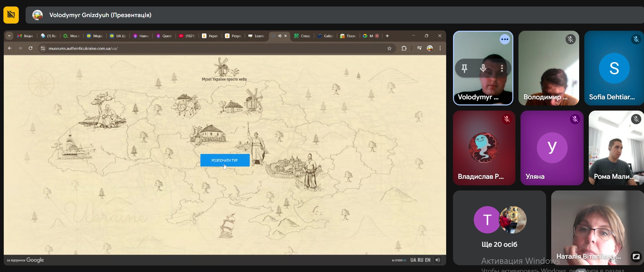
Task: Toggle sound on the museum tour page
Action: [x=438, y=260]
